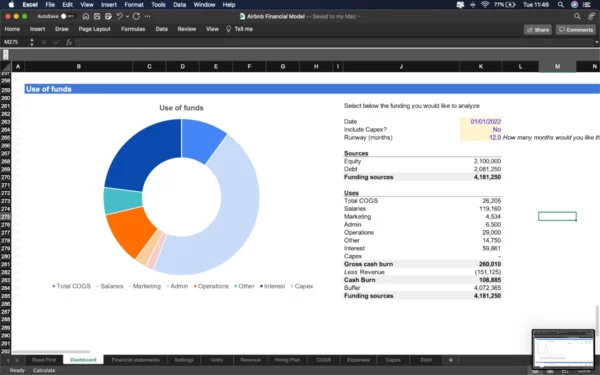
Task: Click the Salaries legend entry
Action: [x=110, y=286]
